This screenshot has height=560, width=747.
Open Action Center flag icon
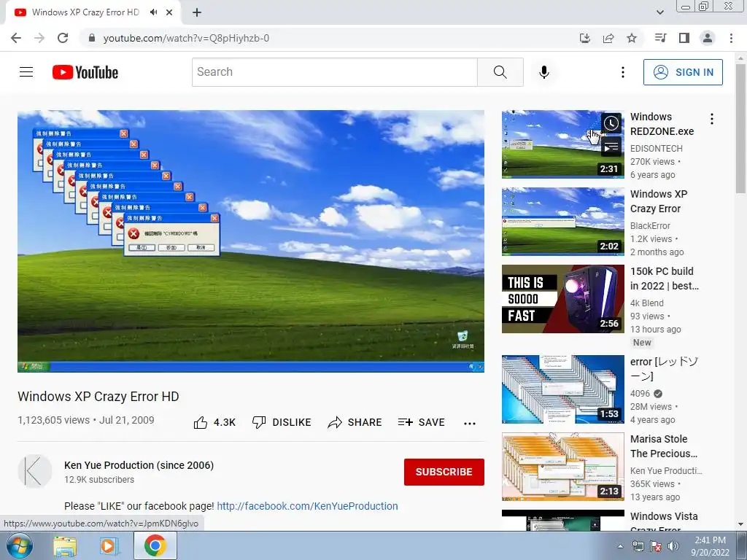click(x=656, y=546)
